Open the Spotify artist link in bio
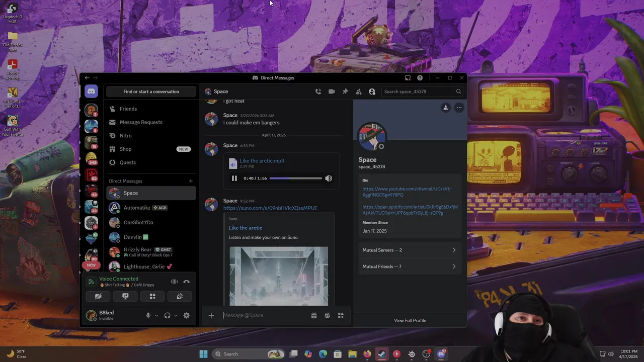644x362 pixels. [x=410, y=210]
